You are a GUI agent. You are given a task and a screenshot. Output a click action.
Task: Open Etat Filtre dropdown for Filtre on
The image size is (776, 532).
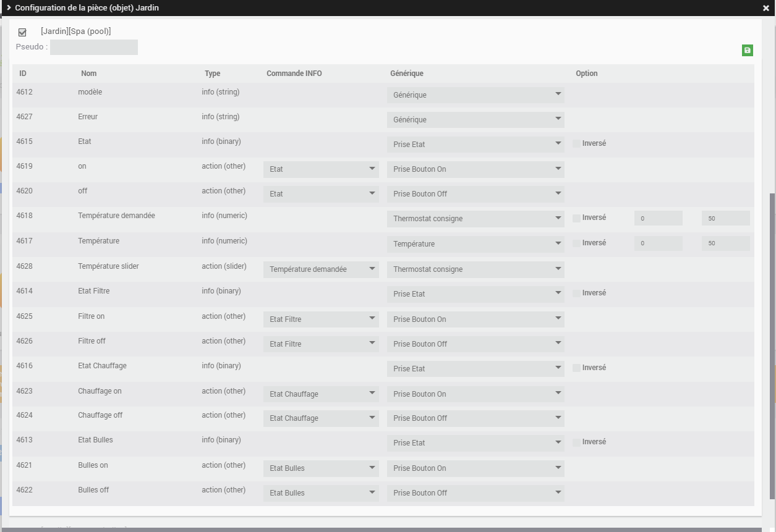[x=321, y=319]
